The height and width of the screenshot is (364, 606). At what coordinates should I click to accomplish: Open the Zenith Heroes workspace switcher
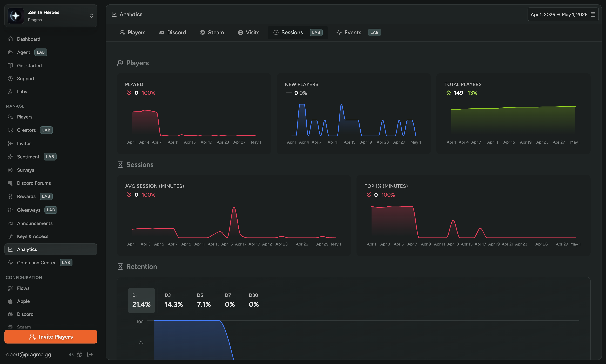[51, 16]
